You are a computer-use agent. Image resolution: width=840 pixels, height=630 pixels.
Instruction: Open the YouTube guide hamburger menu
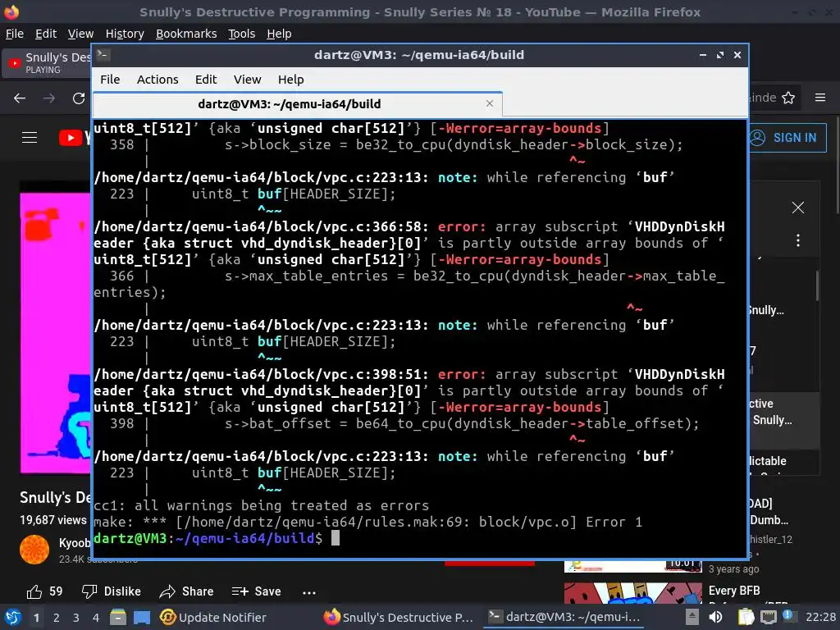tap(30, 138)
